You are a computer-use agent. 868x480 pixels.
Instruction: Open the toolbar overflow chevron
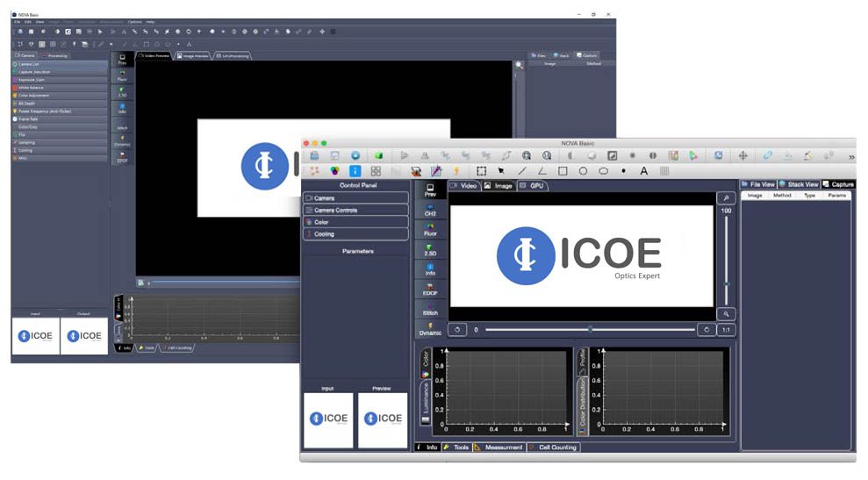pos(851,157)
